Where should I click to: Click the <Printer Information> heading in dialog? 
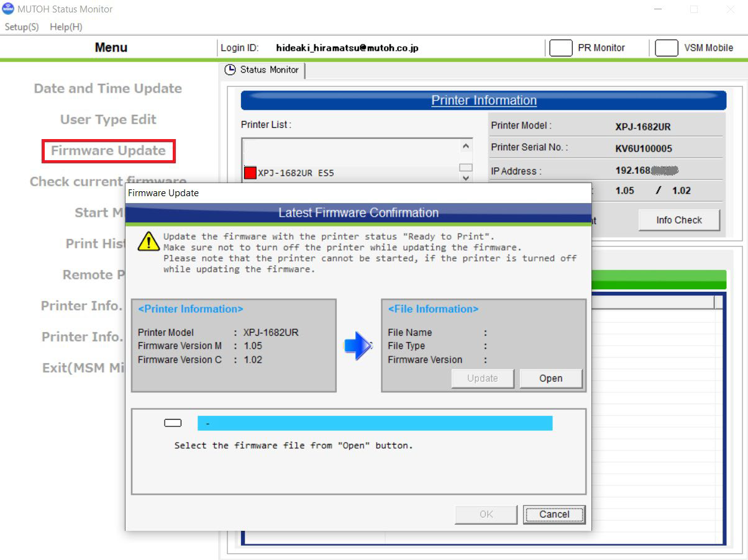coord(191,309)
